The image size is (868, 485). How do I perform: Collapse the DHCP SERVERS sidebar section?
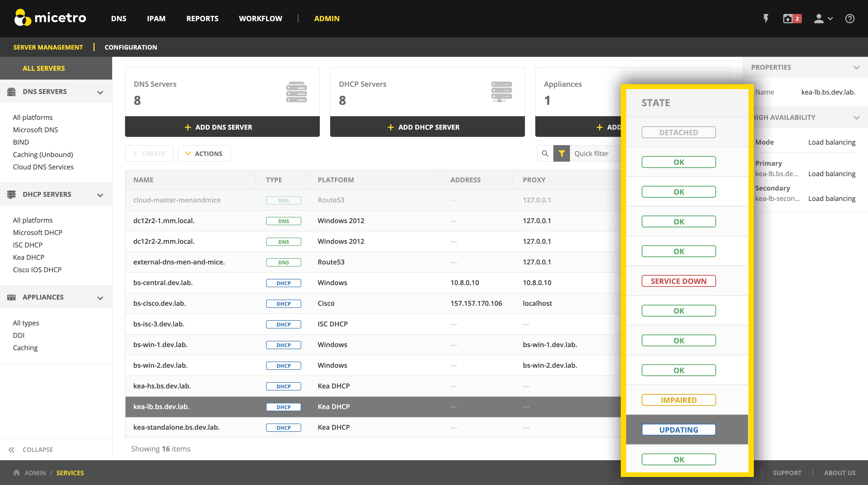click(100, 195)
